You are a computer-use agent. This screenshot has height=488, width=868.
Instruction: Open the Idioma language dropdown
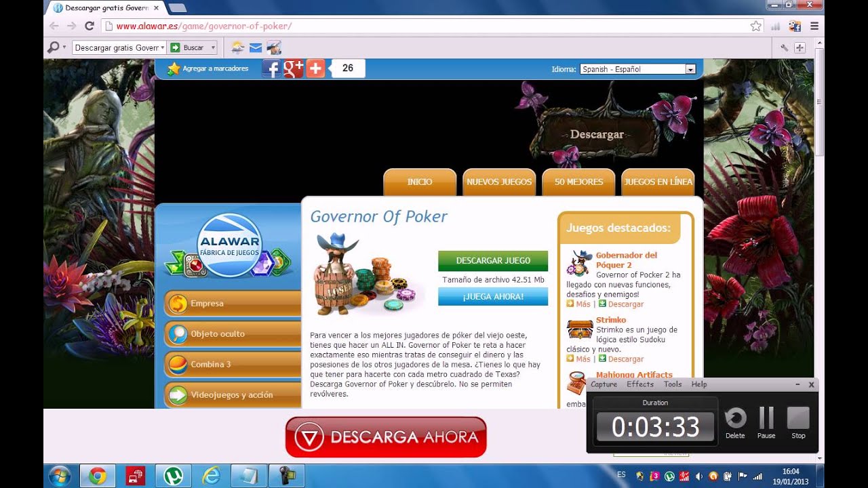click(637, 69)
